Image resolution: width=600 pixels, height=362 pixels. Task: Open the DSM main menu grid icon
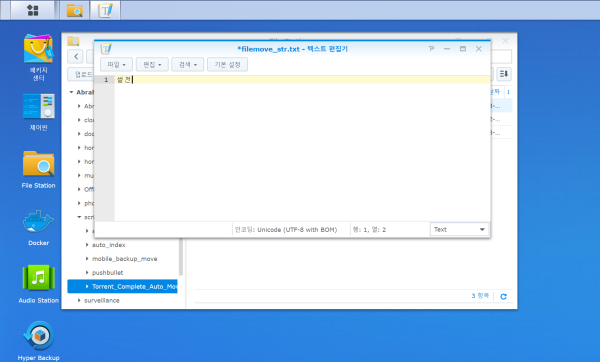tap(33, 10)
